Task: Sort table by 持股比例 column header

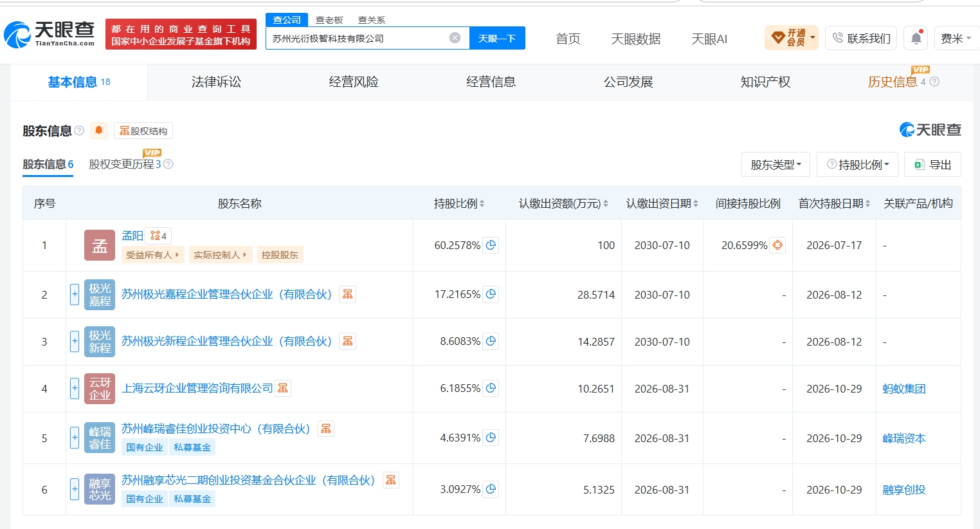Action: click(x=459, y=203)
